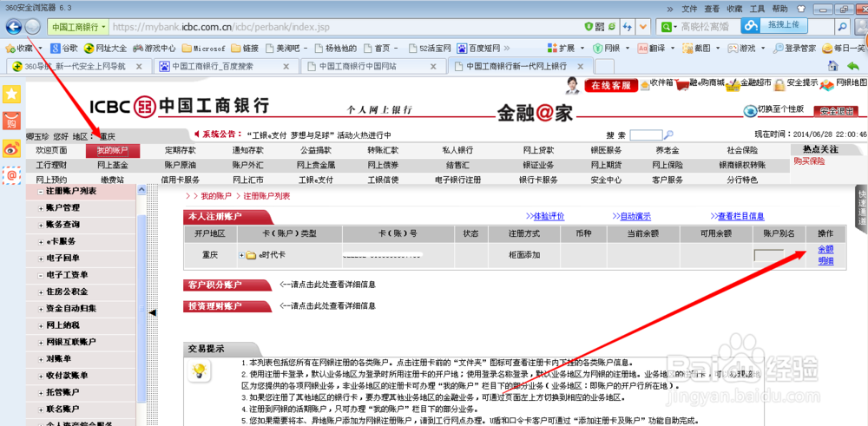868x426 pixels.
Task: Click the 账户别名 input field
Action: (769, 256)
